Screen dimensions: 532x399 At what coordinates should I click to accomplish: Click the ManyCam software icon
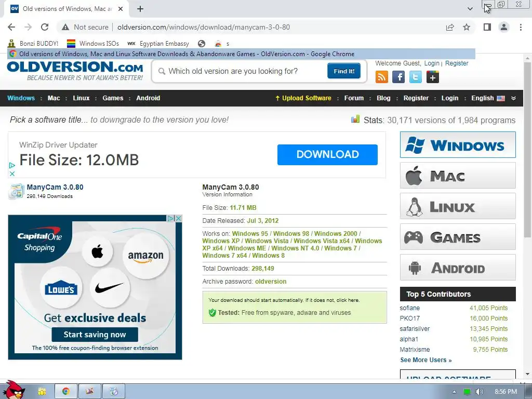16,191
